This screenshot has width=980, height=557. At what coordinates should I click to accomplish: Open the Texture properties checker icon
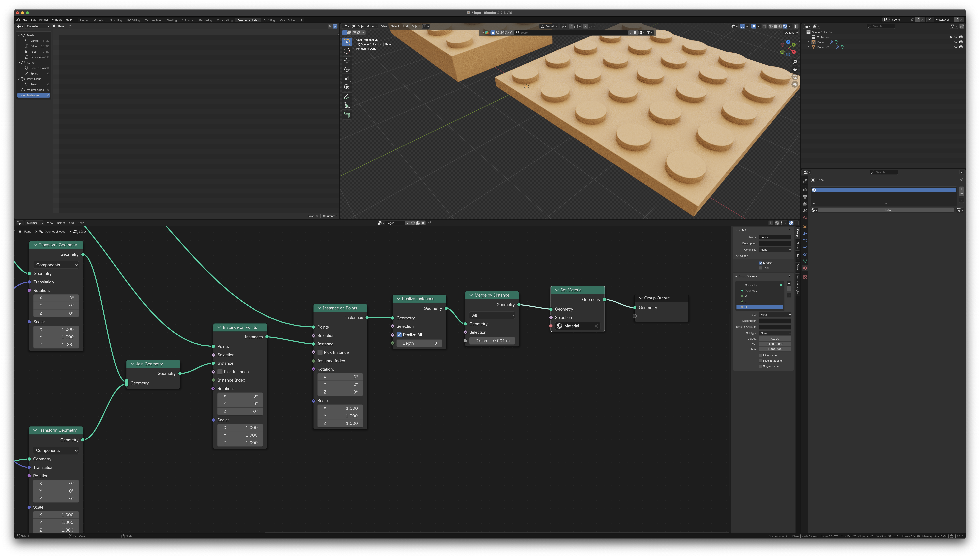[805, 277]
